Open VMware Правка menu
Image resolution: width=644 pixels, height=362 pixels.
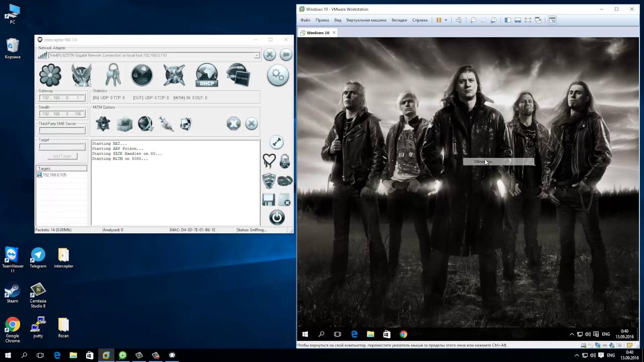pyautogui.click(x=322, y=20)
